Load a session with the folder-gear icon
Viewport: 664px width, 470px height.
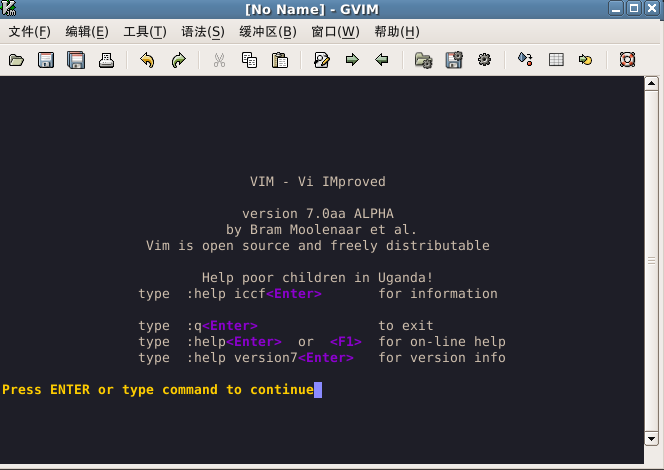[x=423, y=60]
